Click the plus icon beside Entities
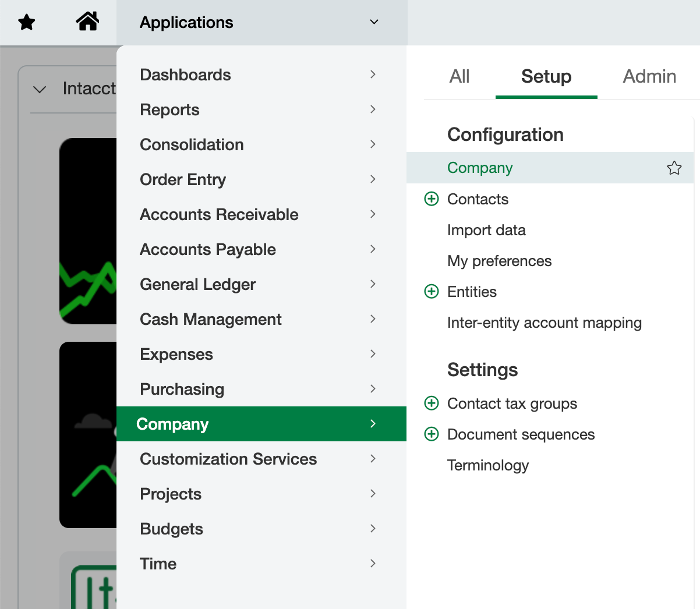 tap(432, 291)
